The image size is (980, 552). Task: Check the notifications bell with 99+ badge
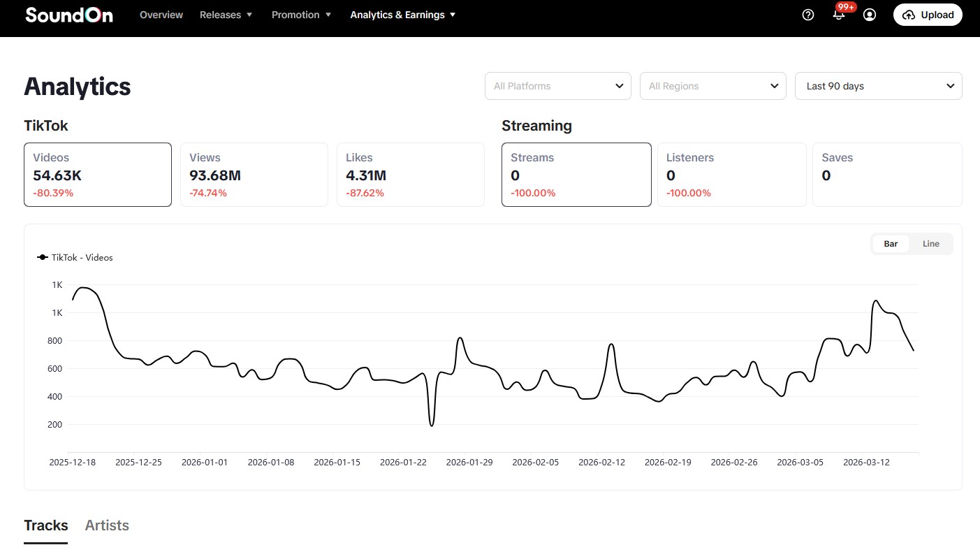[x=838, y=15]
